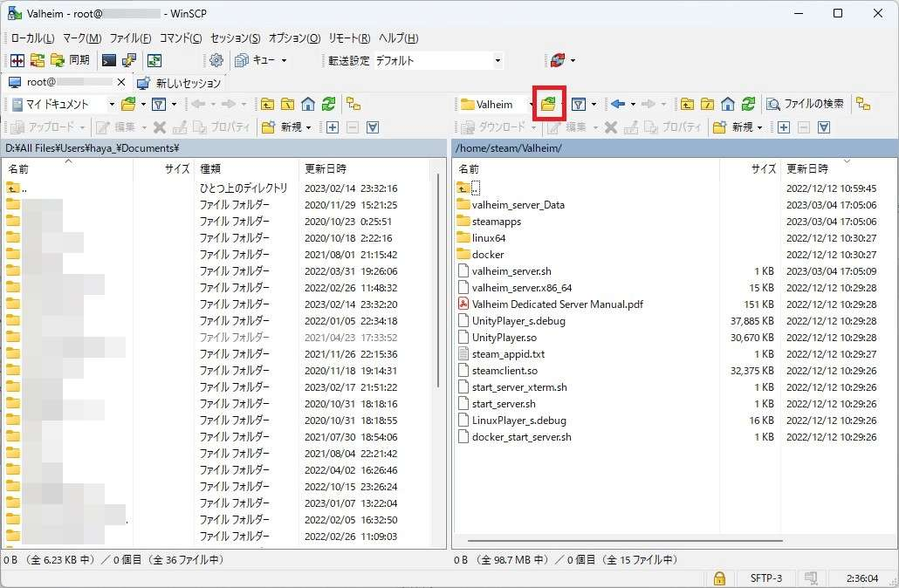This screenshot has width=899, height=588.
Task: Click the local panel open directory icon
Action: coord(128,105)
